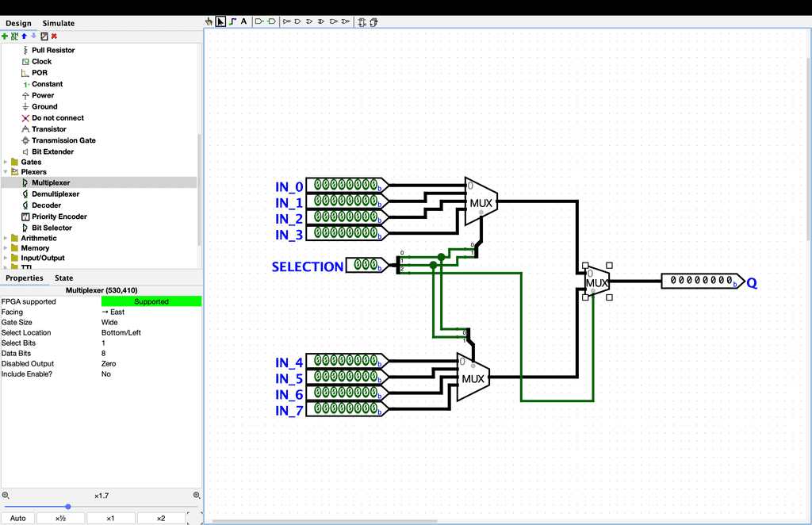Click the ×2 zoom button
The height and width of the screenshot is (525, 812).
point(160,518)
